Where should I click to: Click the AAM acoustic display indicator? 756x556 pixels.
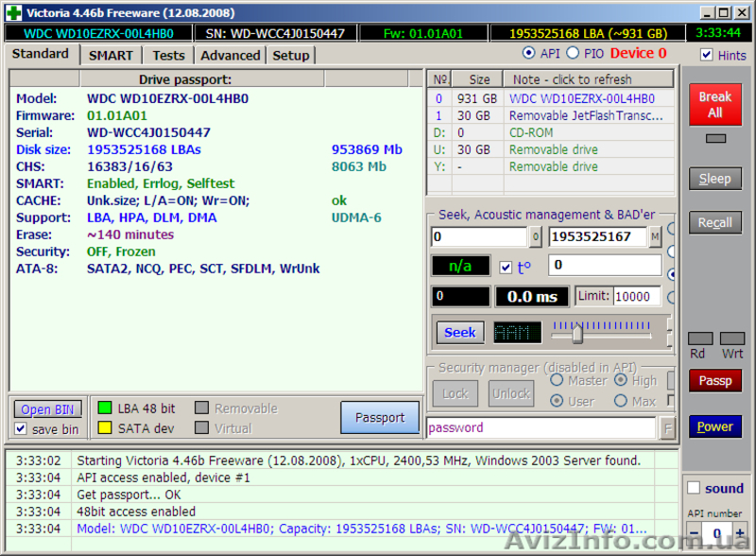(x=517, y=332)
